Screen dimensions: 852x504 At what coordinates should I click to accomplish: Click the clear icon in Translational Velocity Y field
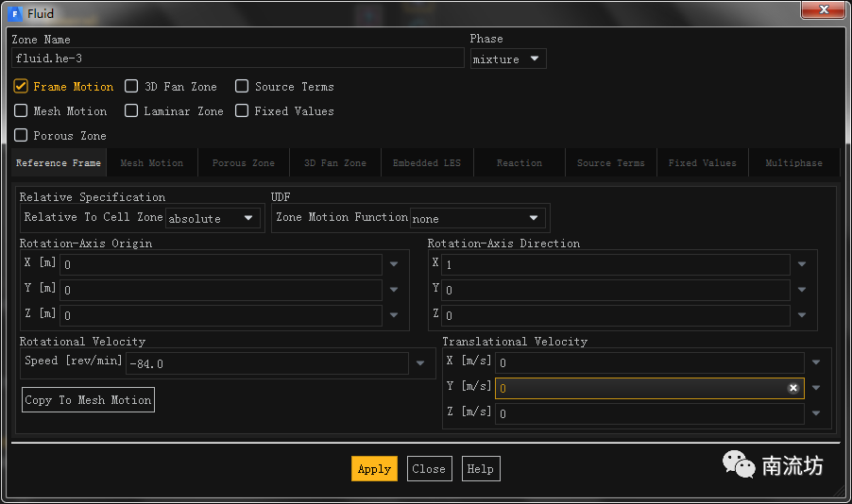793,388
